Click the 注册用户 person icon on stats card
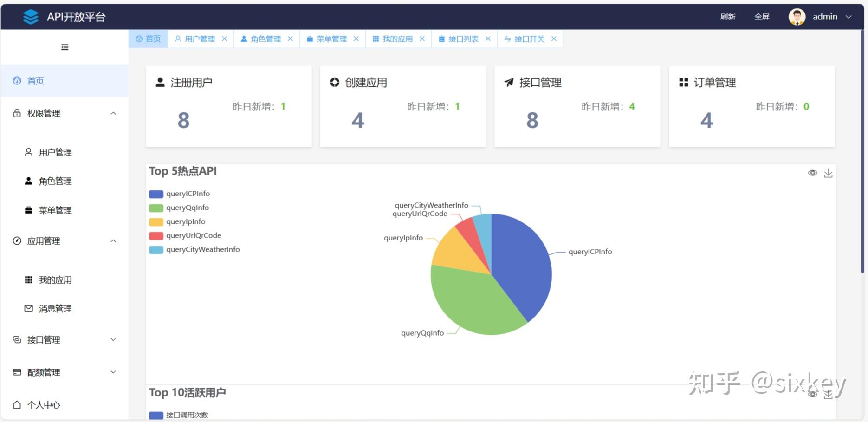The width and height of the screenshot is (868, 422). [x=160, y=82]
